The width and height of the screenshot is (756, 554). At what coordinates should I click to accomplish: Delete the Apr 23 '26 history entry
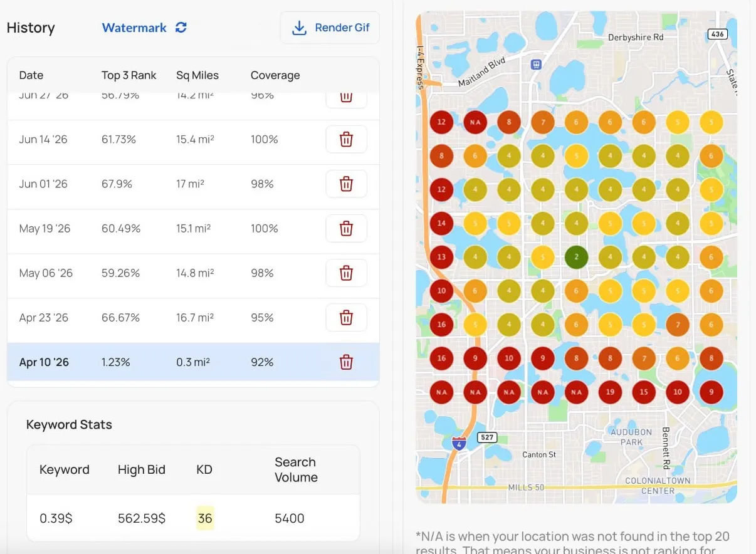point(346,317)
